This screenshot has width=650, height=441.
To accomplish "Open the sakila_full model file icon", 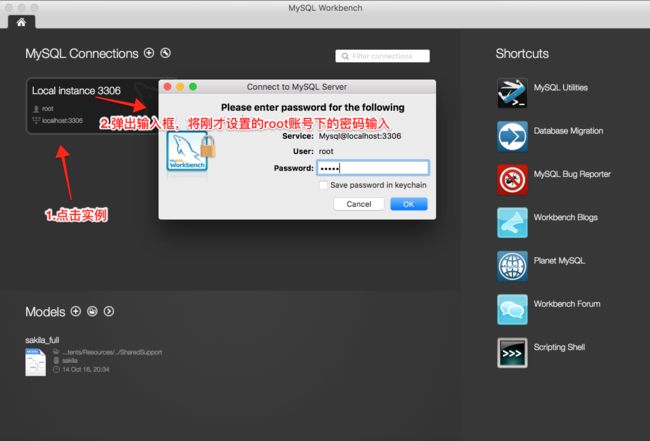I will [x=36, y=362].
